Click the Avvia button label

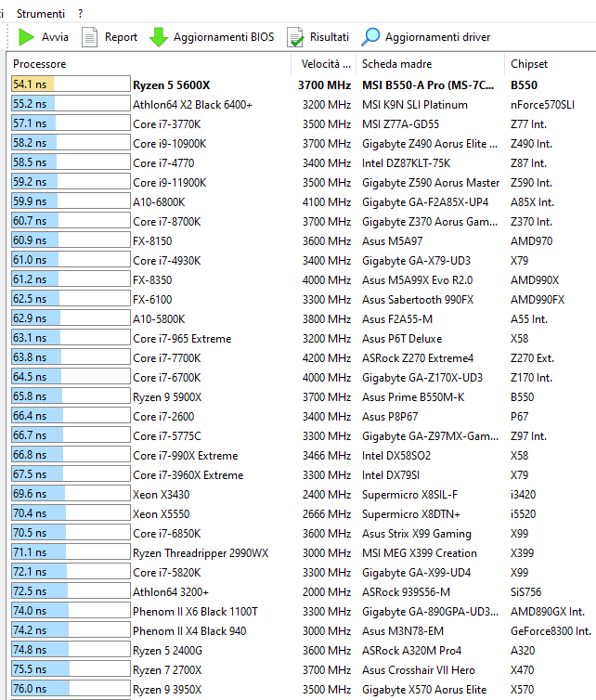pyautogui.click(x=55, y=37)
